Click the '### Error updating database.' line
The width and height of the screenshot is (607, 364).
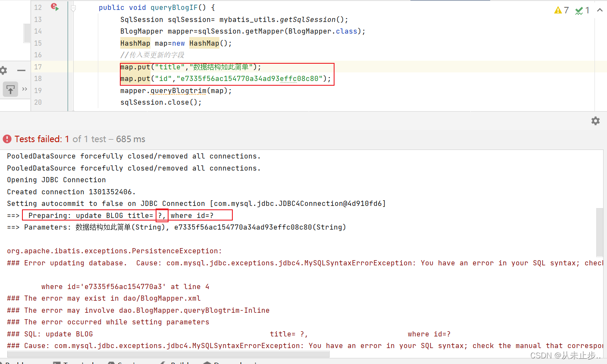(305, 263)
